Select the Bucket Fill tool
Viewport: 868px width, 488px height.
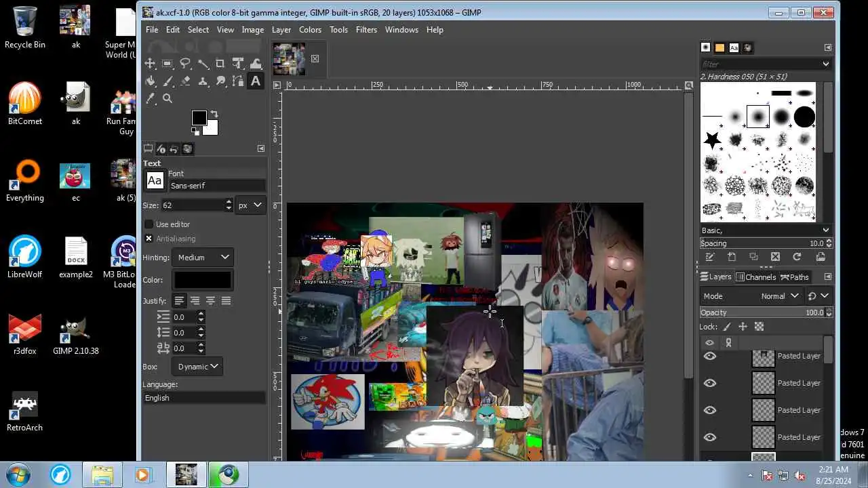point(151,81)
